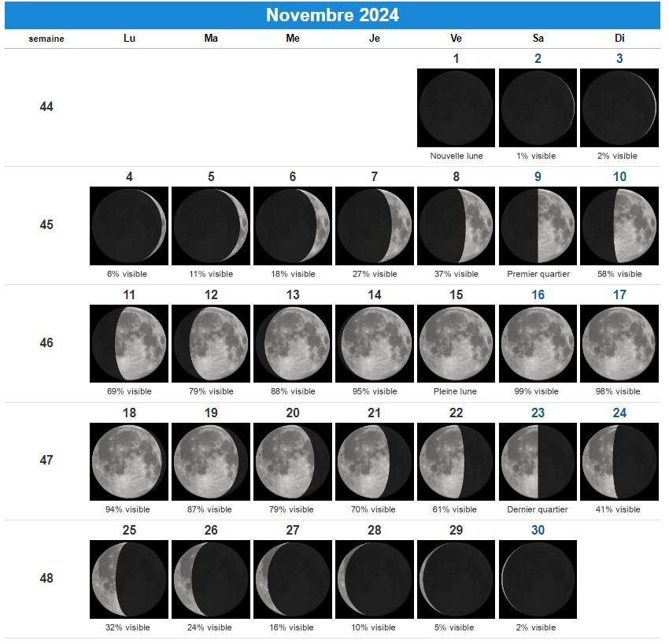Viewport: 669px width, 644px height.
Task: Click the 37% visible moon on November 8
Action: tap(456, 226)
